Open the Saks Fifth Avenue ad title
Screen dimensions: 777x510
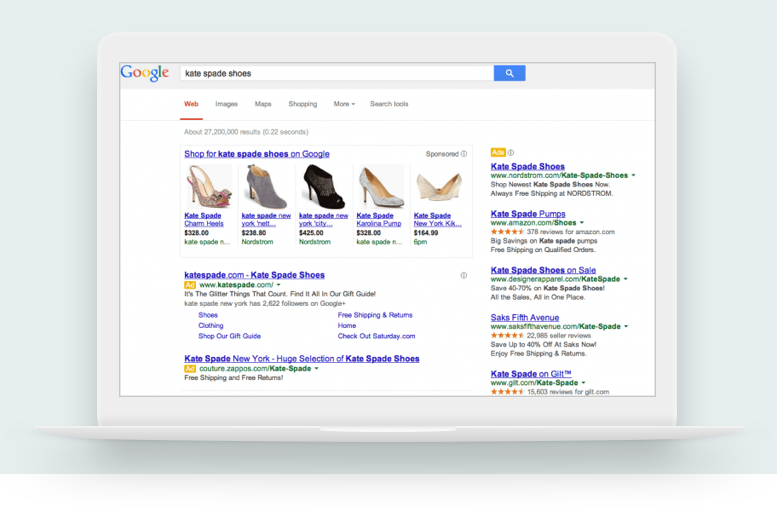[x=525, y=318]
